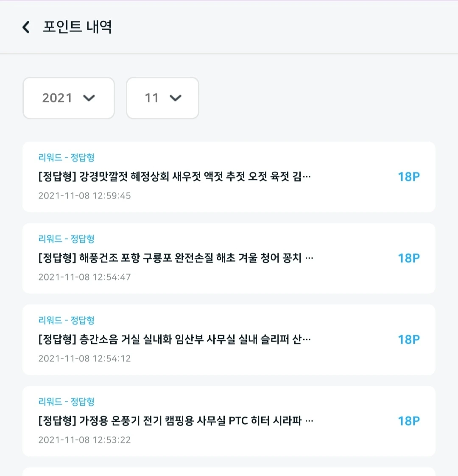Click the 리워드 - 정답형 label above 층간소음
The image size is (458, 476).
[66, 320]
